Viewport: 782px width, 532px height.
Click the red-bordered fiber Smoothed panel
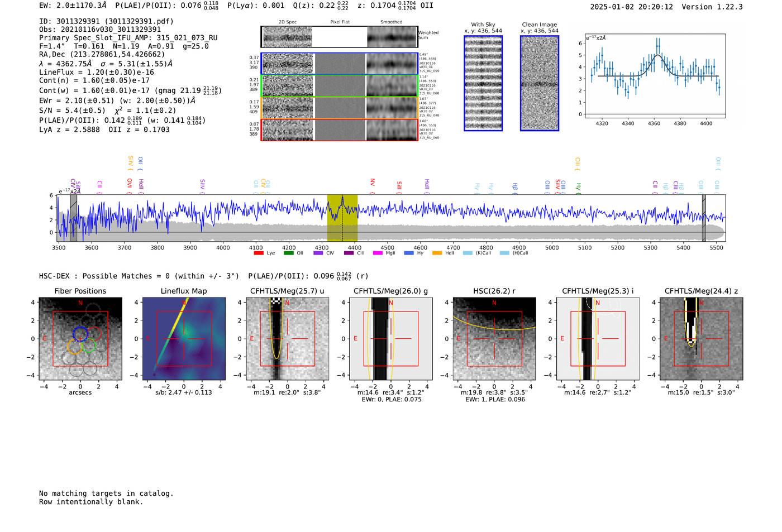coord(392,130)
